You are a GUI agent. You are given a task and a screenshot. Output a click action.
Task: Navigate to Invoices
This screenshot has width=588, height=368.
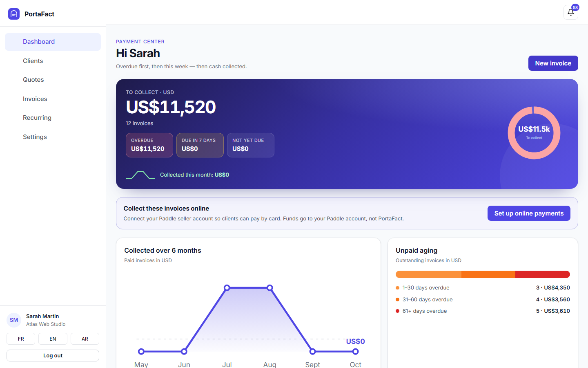[53, 99]
